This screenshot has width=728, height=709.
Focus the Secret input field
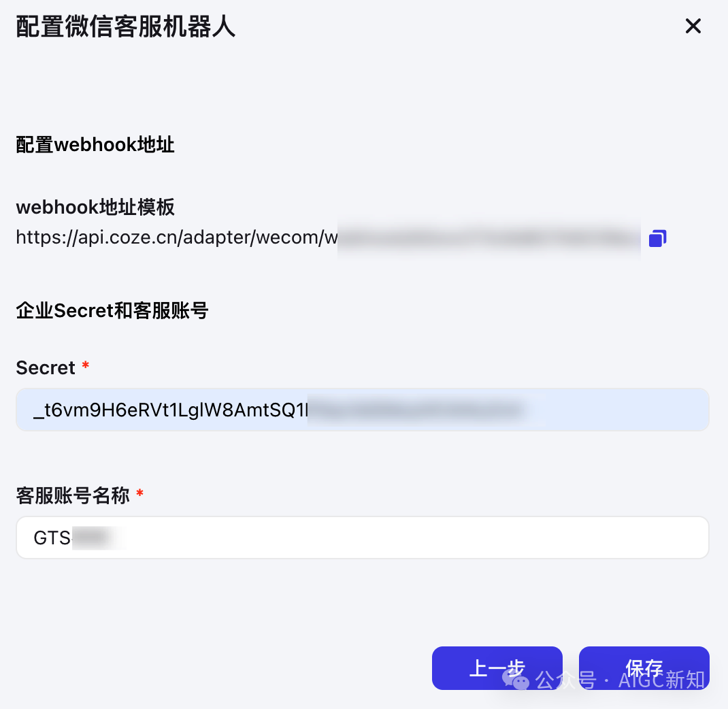pos(363,410)
